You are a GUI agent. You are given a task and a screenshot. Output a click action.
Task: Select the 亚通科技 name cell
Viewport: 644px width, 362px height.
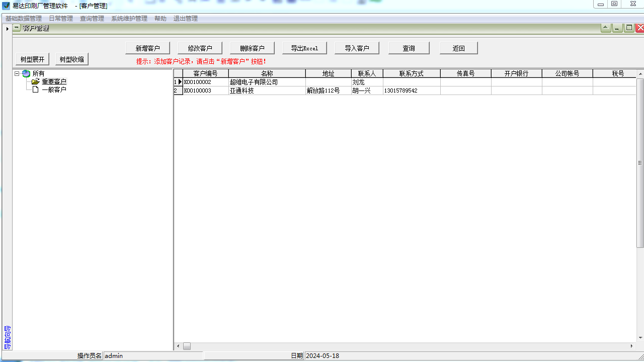click(x=267, y=90)
